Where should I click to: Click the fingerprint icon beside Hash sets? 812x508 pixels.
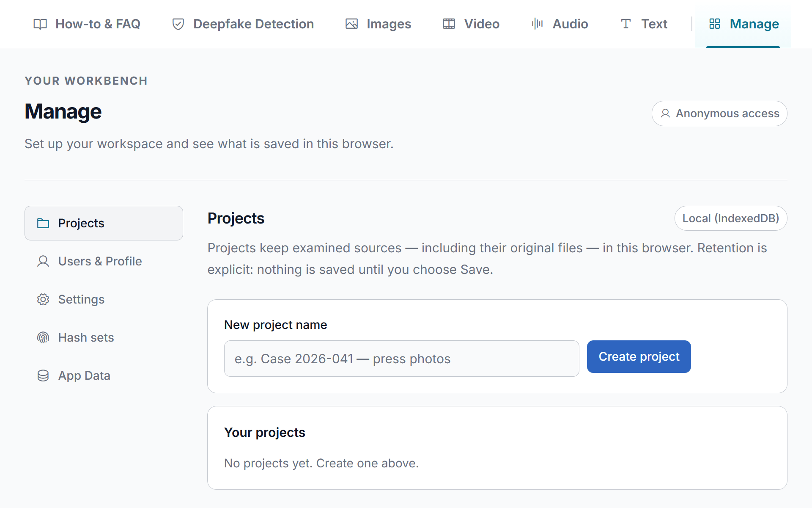(43, 337)
